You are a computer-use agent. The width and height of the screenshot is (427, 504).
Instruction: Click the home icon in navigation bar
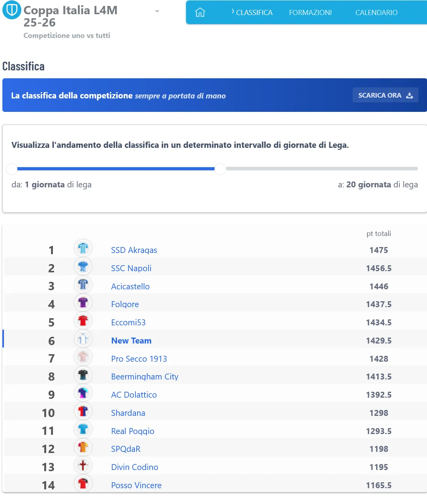point(200,13)
